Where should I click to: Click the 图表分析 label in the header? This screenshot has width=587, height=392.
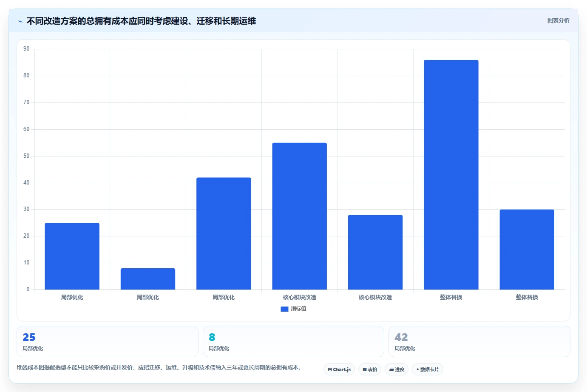[x=558, y=20]
